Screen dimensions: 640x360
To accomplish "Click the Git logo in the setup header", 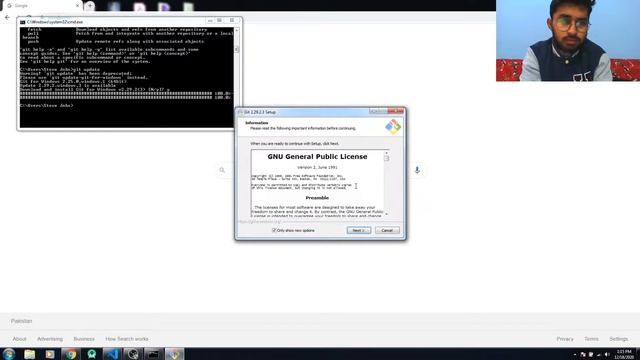I will pos(393,127).
